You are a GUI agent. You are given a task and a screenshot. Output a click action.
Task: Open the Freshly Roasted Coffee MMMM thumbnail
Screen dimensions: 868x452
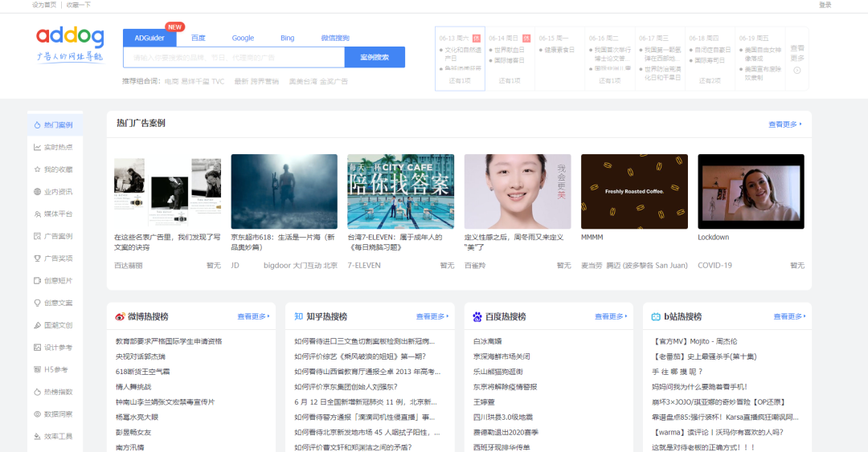634,191
